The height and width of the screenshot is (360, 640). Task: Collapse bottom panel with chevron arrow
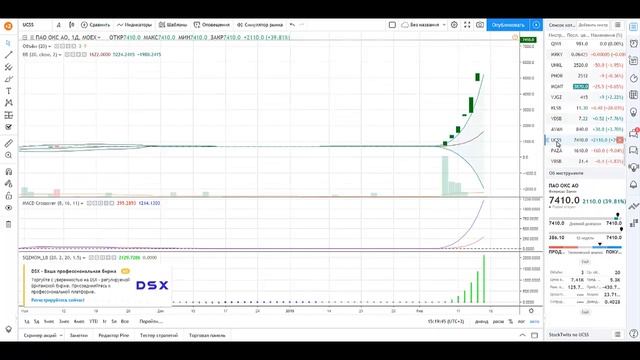tap(522, 335)
